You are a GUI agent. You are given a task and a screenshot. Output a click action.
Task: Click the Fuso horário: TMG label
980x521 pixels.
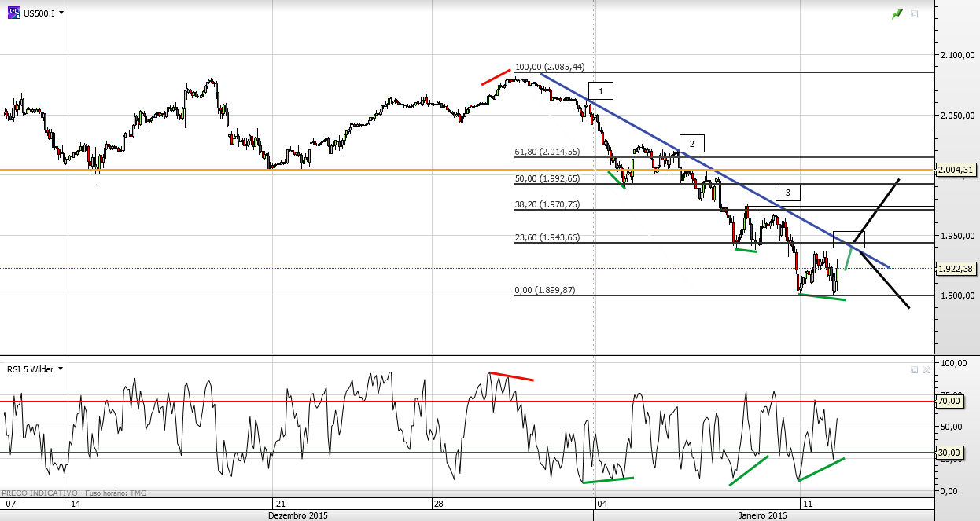coord(115,493)
